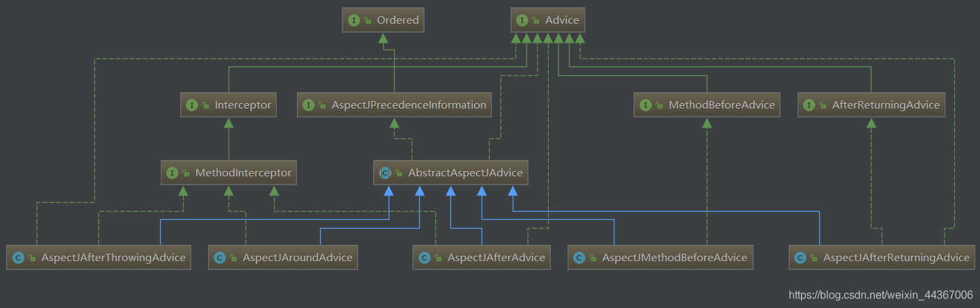Screen dimensions: 980x308
Task: Click the public lock icon beside AspectJAroundAdvice
Action: click(x=234, y=258)
